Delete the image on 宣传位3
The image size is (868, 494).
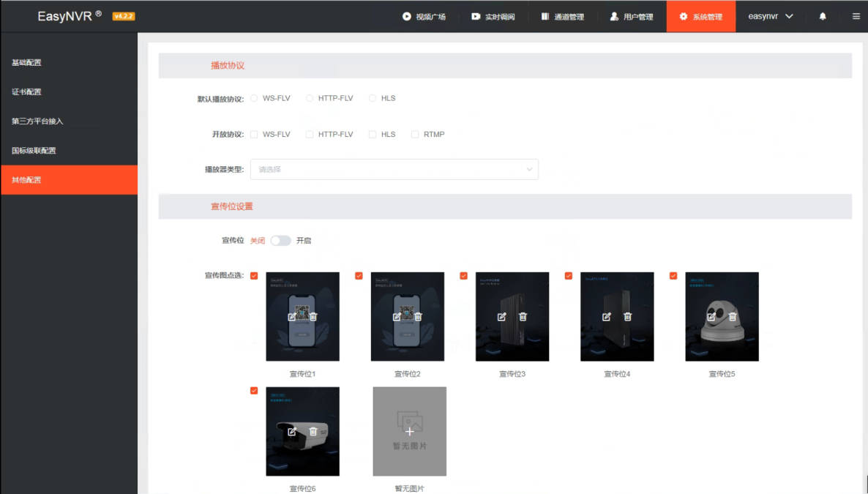tap(523, 317)
